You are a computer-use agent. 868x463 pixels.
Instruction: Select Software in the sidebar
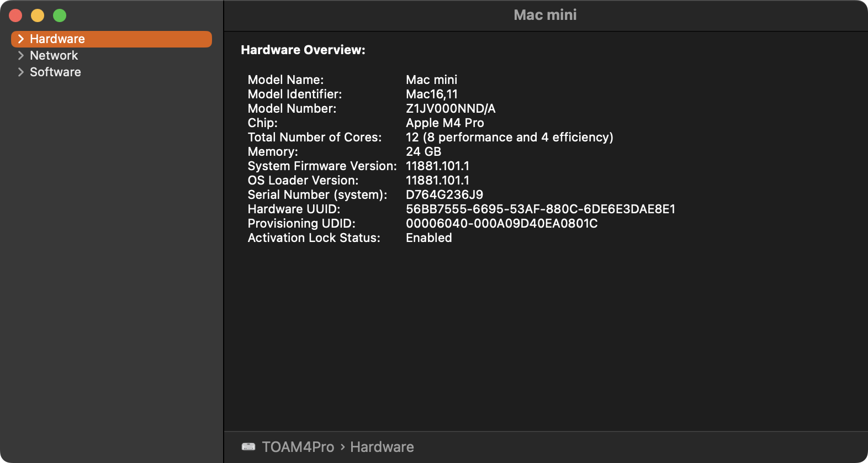point(112,72)
